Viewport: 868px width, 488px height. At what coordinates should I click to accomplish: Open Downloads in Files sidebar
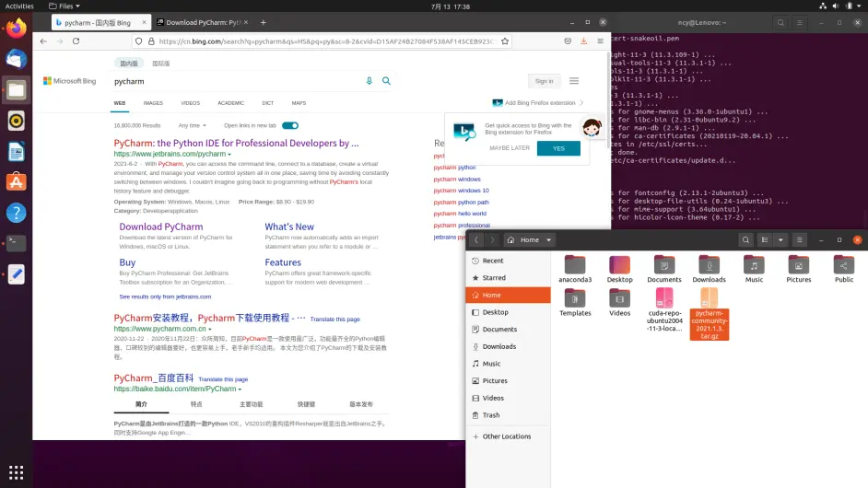[x=509, y=346]
